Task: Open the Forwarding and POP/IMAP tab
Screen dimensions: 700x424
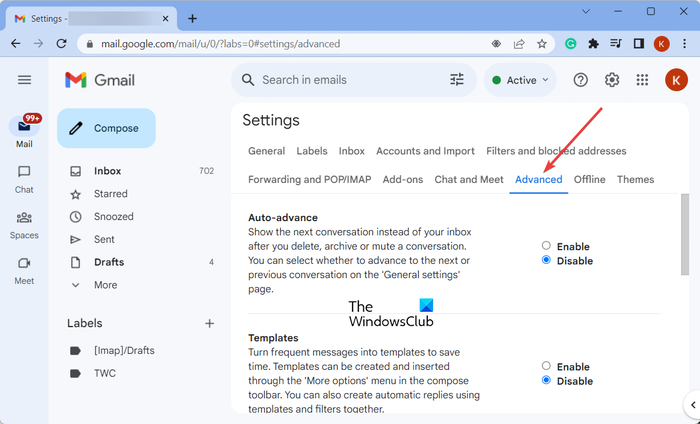Action: tap(309, 180)
